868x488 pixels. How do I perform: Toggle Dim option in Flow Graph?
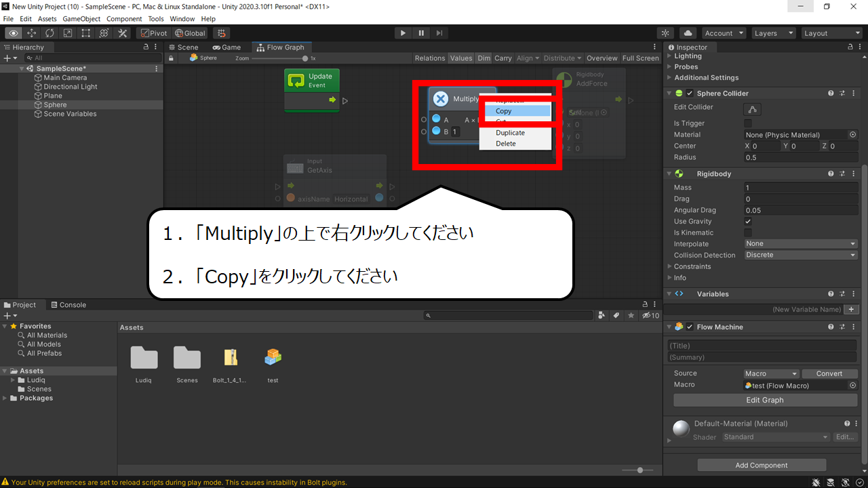[x=484, y=58]
